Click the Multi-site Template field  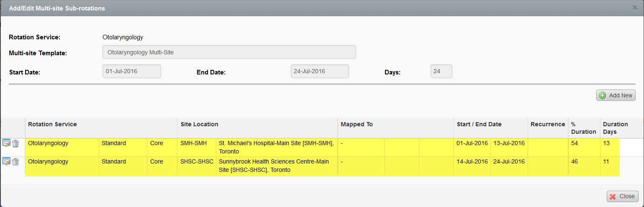[229, 52]
